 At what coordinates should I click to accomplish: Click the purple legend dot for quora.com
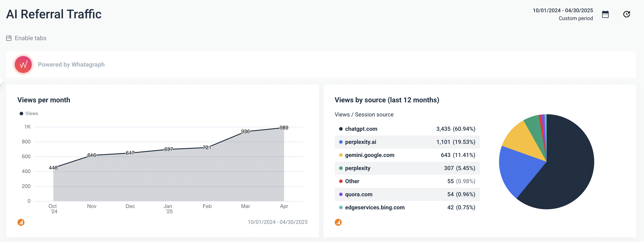point(341,194)
